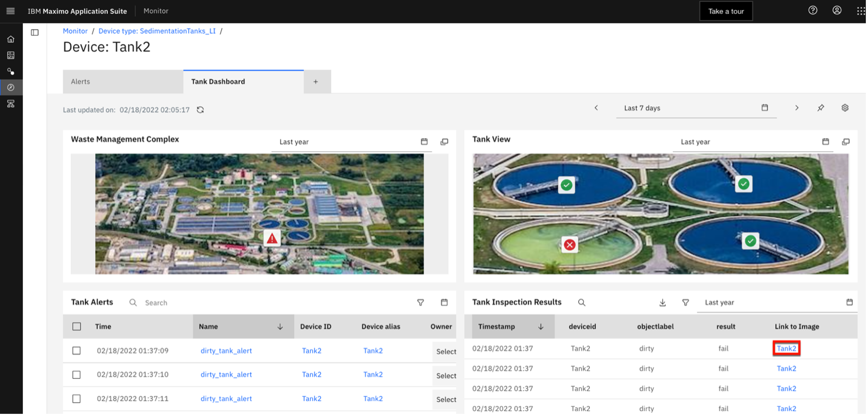Click green check hotspot on bottom-right tank
868x415 pixels.
pyautogui.click(x=750, y=241)
